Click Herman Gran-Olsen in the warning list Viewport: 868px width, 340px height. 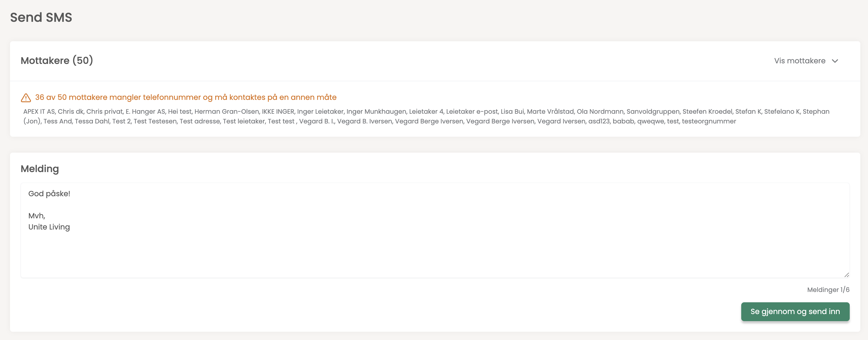pos(226,111)
